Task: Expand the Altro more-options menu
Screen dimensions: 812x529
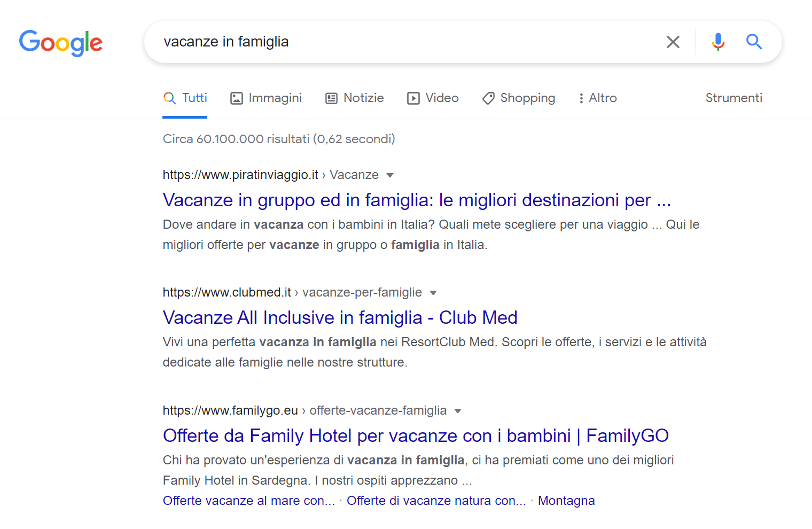Action: click(x=598, y=98)
